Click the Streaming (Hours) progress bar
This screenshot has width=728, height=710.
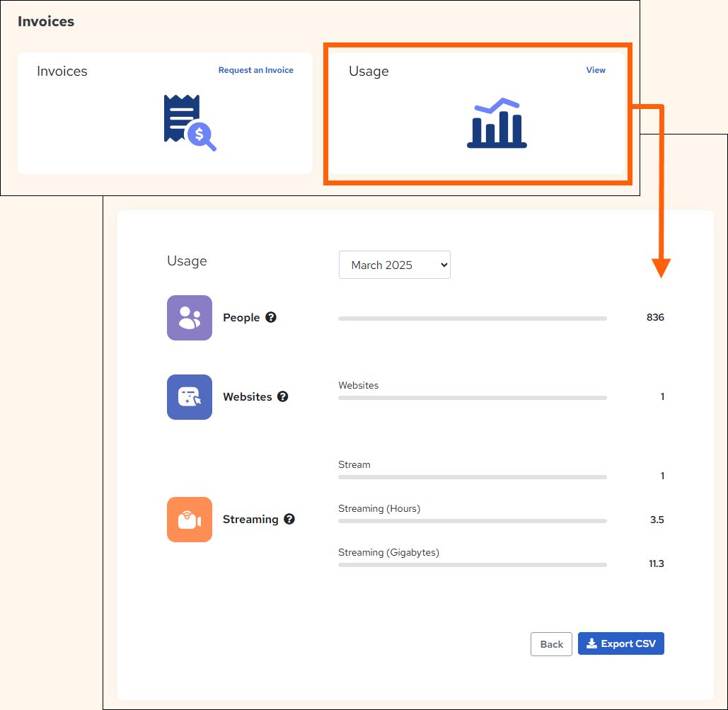point(472,521)
